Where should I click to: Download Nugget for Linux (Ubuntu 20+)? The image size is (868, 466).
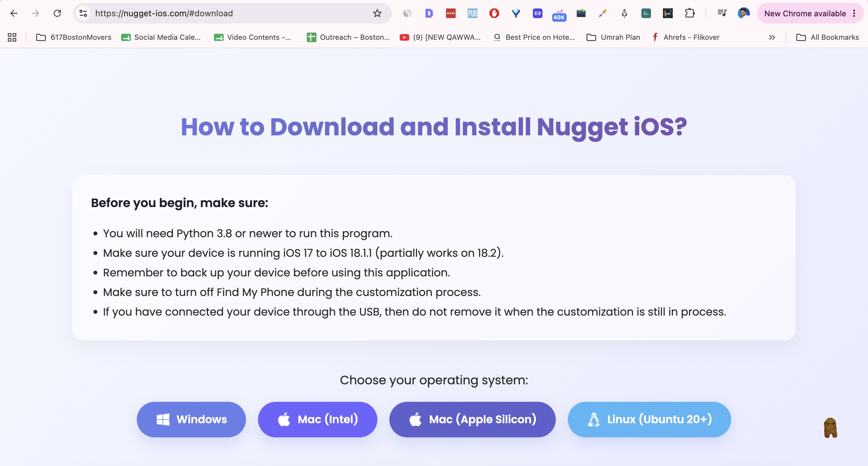click(x=649, y=419)
